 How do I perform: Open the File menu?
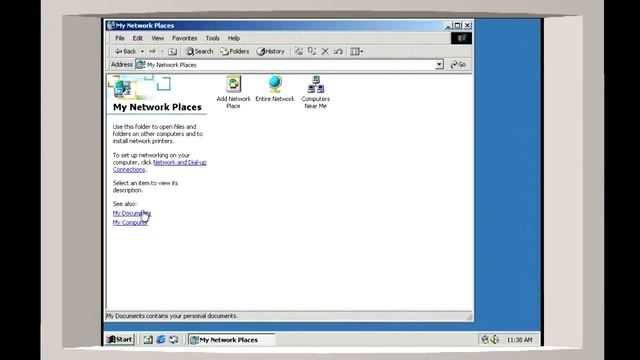pyautogui.click(x=120, y=38)
